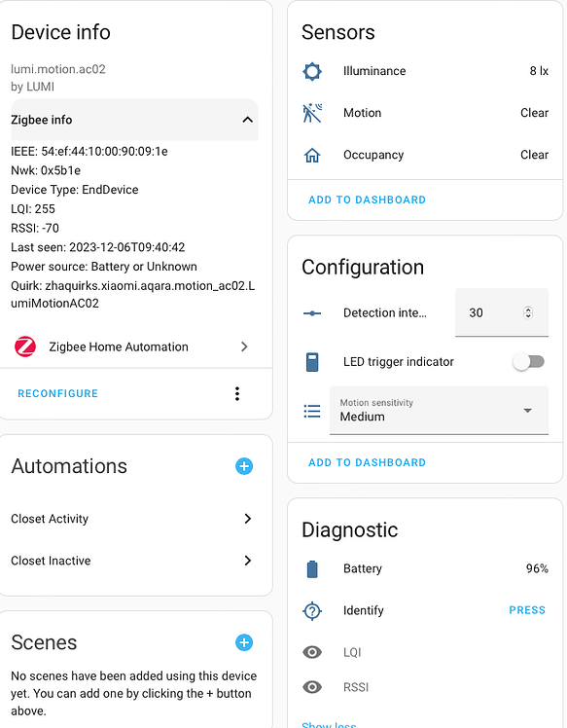The height and width of the screenshot is (728, 567).
Task: Open Motion sensitivity dropdown set to Medium
Action: tap(439, 411)
